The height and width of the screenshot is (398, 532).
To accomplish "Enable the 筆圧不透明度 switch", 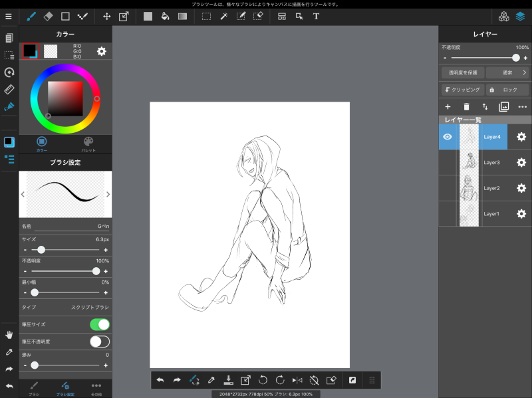I will pos(99,342).
